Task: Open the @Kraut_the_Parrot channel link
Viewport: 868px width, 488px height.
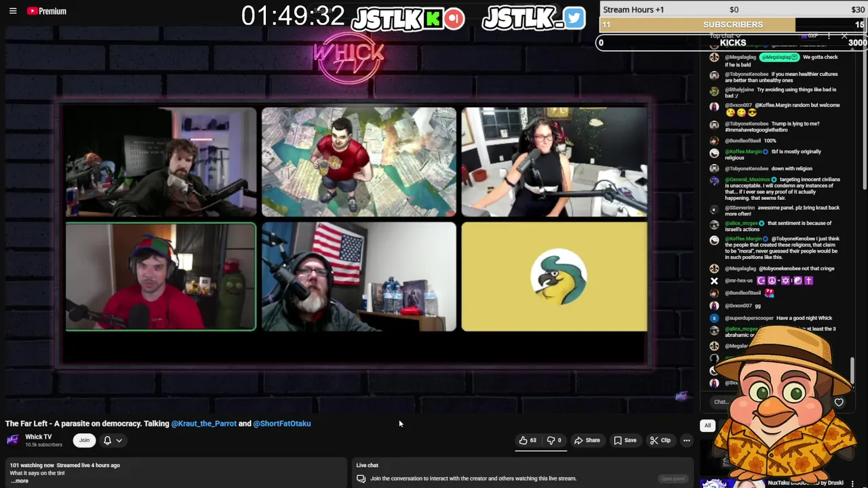Action: click(203, 424)
